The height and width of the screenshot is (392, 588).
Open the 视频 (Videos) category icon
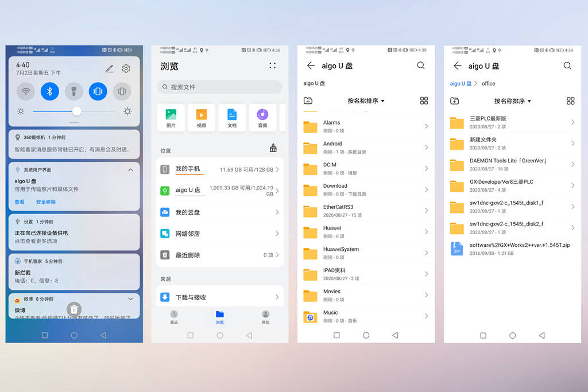pos(202,117)
